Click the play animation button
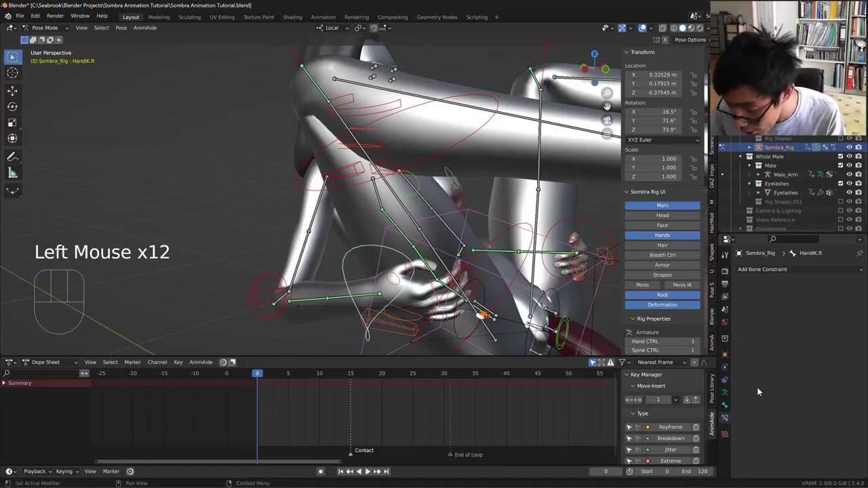 pyautogui.click(x=368, y=471)
